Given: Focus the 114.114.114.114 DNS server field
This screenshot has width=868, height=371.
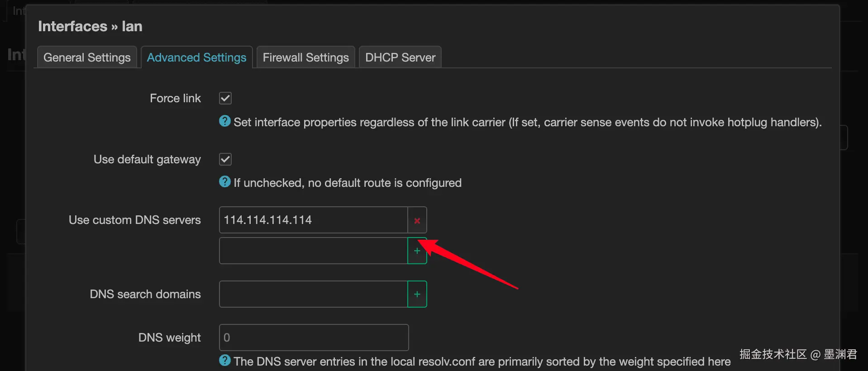Looking at the screenshot, I should coord(313,220).
